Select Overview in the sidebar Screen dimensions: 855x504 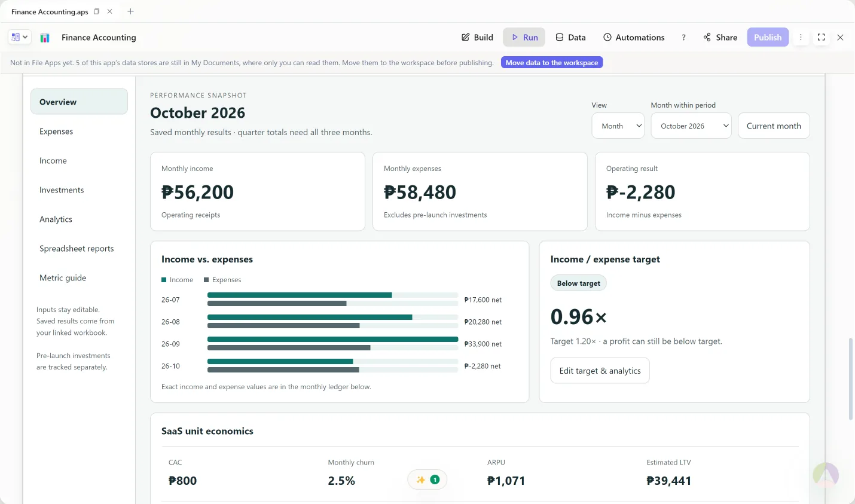coord(79,102)
